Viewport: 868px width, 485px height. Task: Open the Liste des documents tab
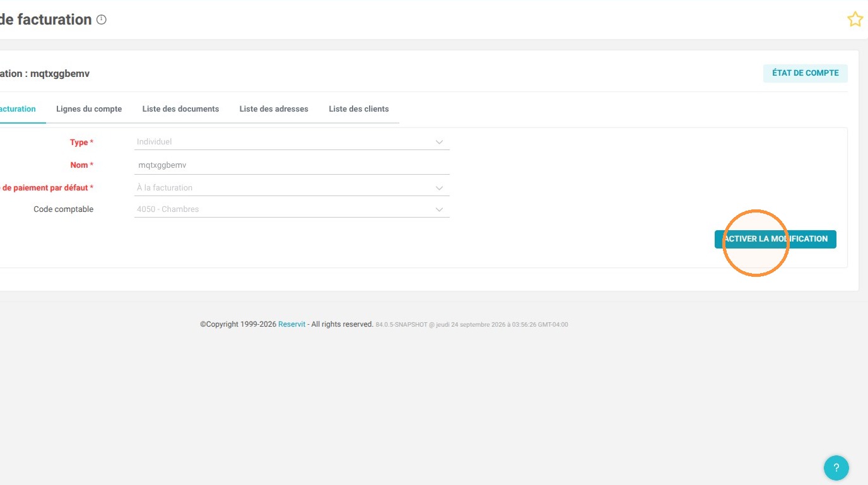click(x=180, y=109)
